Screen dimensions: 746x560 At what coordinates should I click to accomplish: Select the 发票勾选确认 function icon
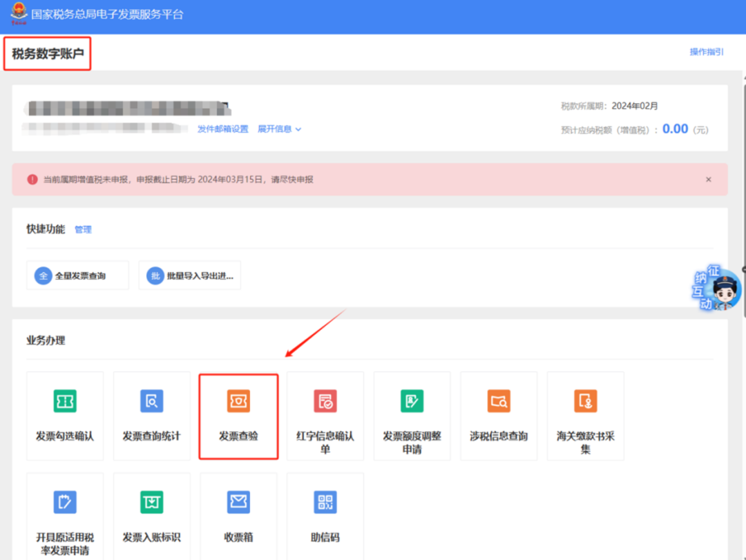pos(64,414)
